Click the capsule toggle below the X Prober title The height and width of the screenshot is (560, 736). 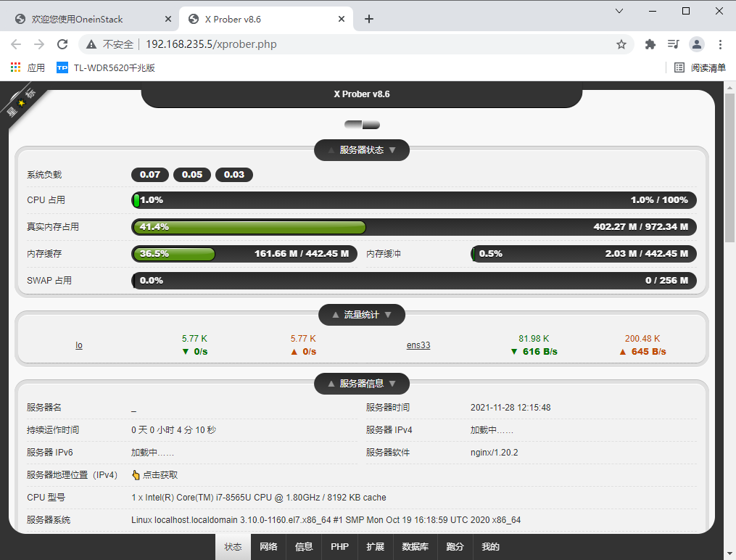tap(362, 125)
